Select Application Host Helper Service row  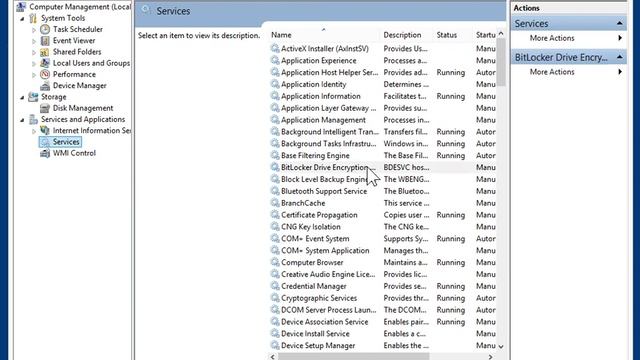coord(383,72)
